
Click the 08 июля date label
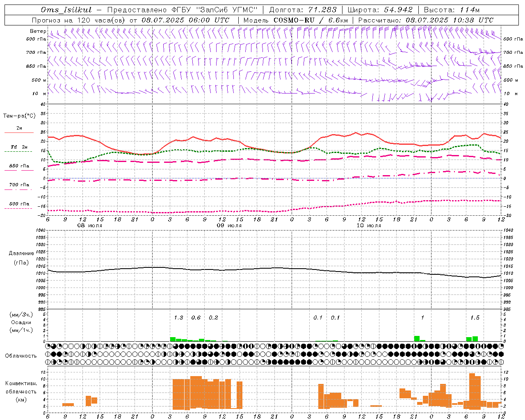click(x=90, y=226)
